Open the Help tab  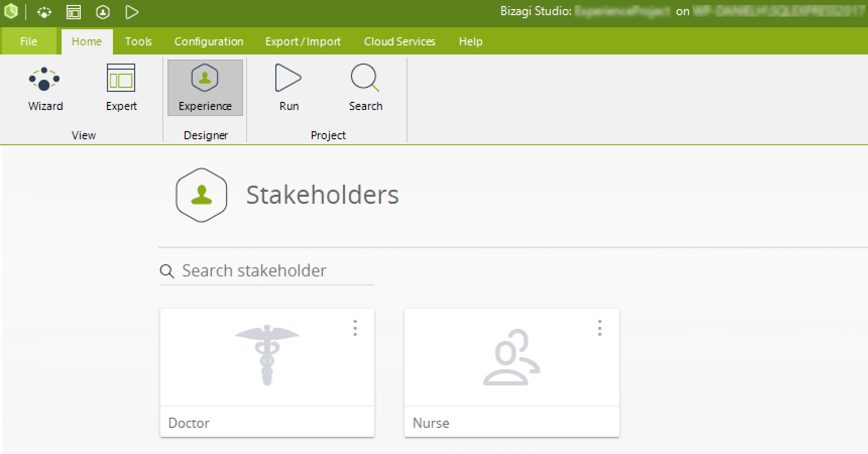coord(471,41)
